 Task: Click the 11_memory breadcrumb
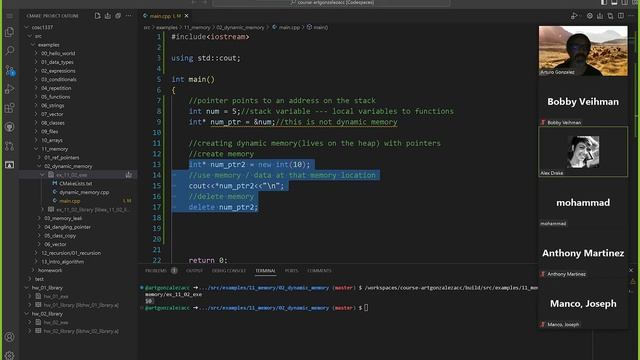197,27
